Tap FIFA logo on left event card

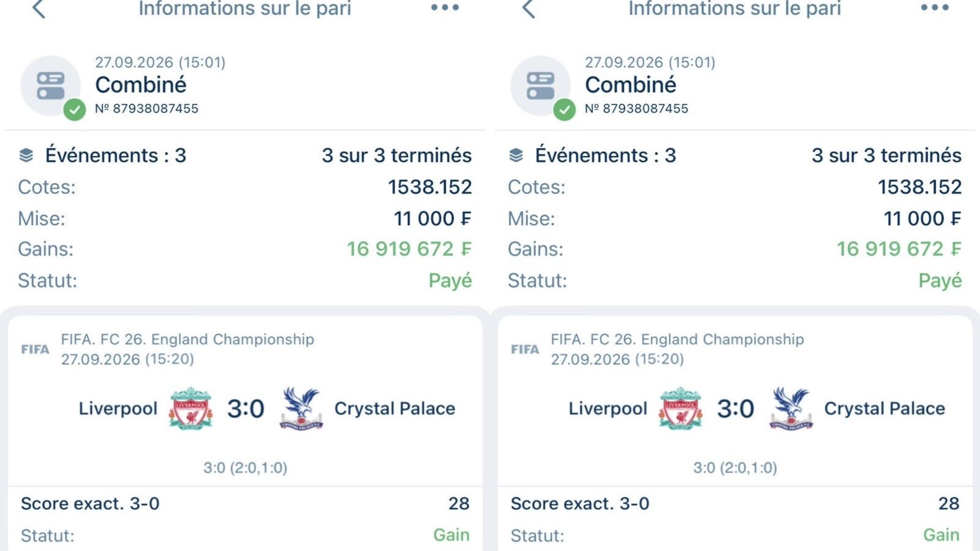pos(35,349)
